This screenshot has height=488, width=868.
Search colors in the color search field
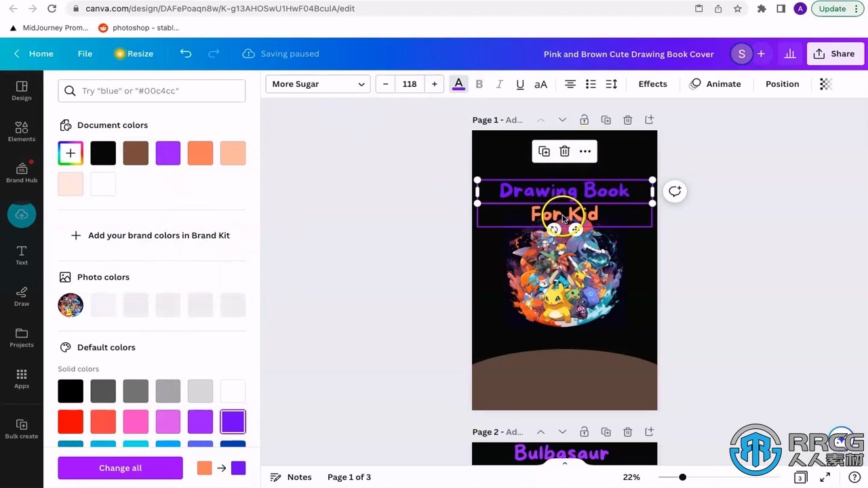point(152,91)
